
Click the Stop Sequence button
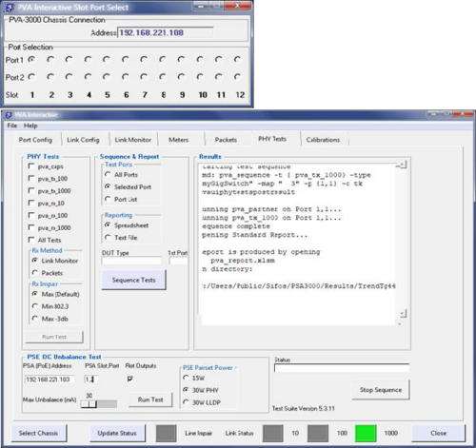click(381, 390)
